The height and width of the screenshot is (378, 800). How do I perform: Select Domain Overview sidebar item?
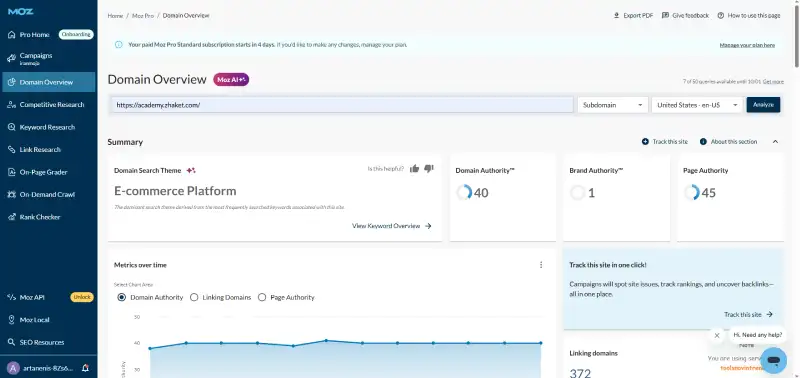click(x=48, y=82)
